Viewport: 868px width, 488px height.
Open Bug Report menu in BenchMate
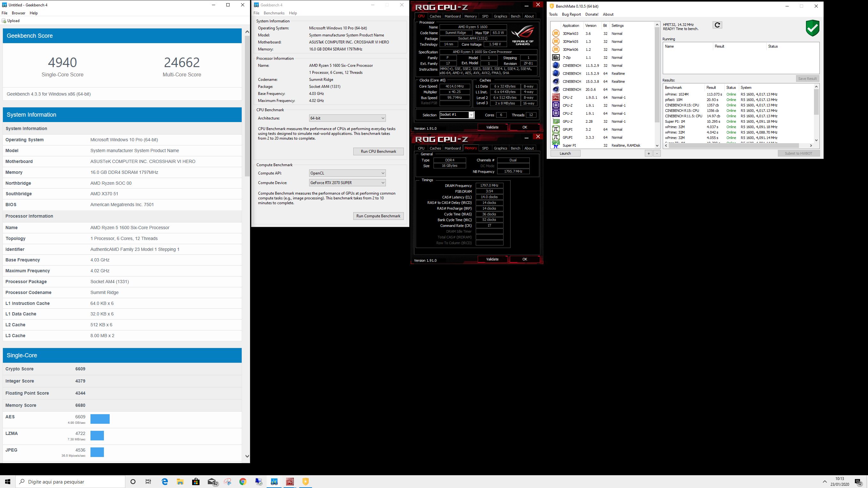572,14
